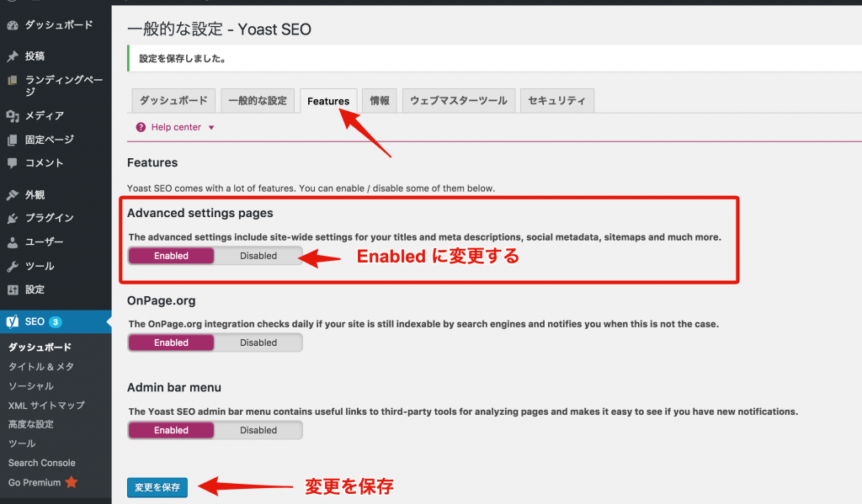Open SEO submenu ダッシュボード

pos(40,347)
